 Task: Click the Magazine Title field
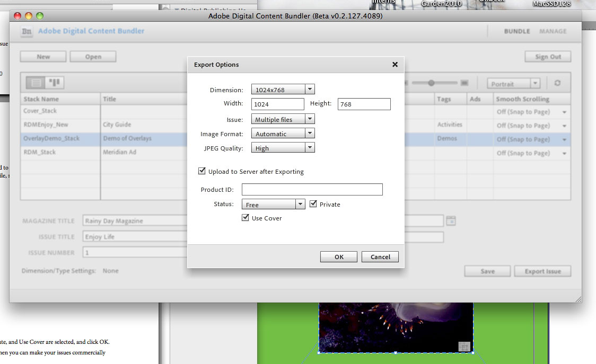point(135,221)
